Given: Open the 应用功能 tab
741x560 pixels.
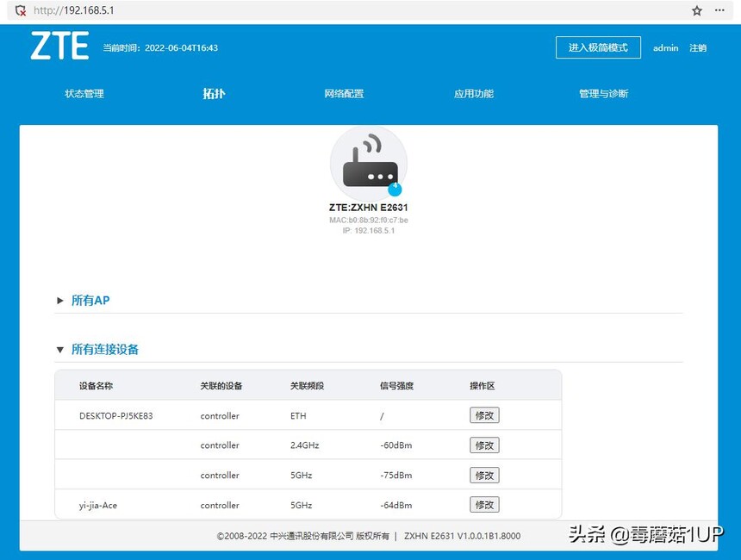Looking at the screenshot, I should 474,94.
